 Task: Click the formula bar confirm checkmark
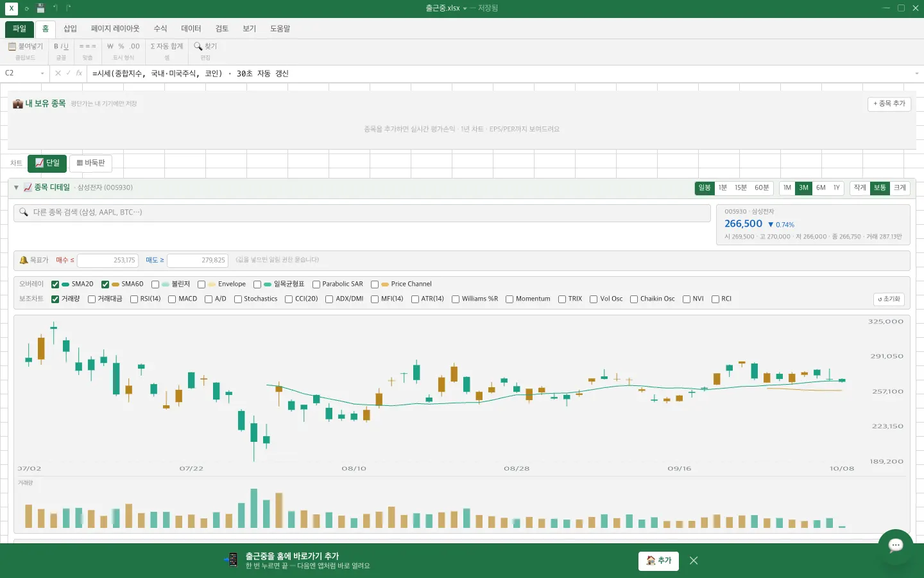tap(69, 73)
